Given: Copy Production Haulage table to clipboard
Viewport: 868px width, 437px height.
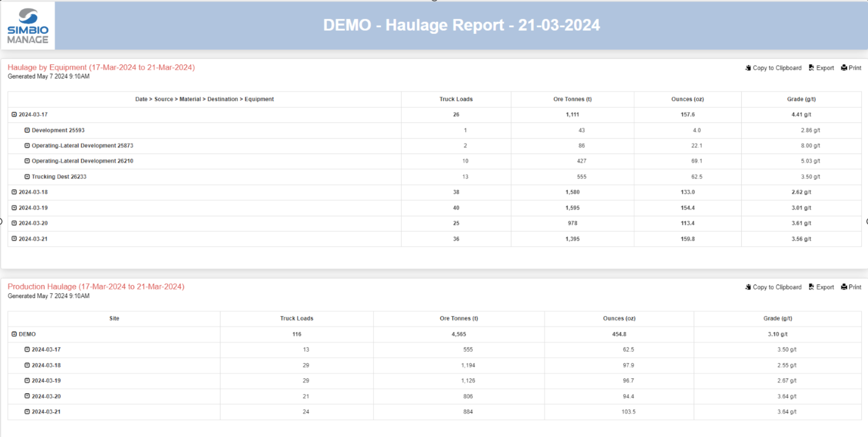Looking at the screenshot, I should coord(773,287).
